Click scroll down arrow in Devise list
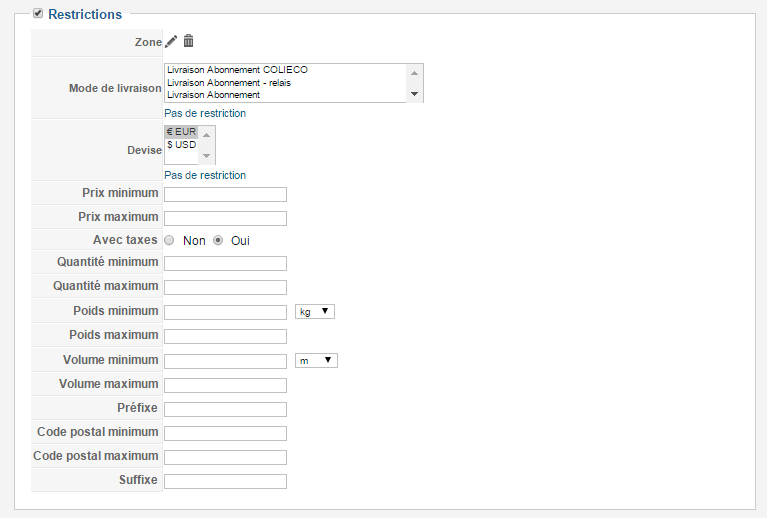The height and width of the screenshot is (518, 767). (206, 156)
